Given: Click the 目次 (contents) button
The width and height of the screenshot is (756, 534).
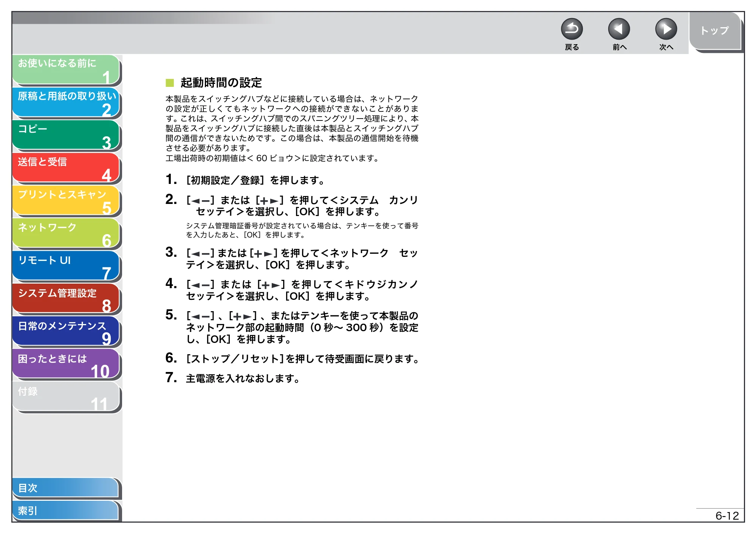Looking at the screenshot, I should (x=65, y=488).
